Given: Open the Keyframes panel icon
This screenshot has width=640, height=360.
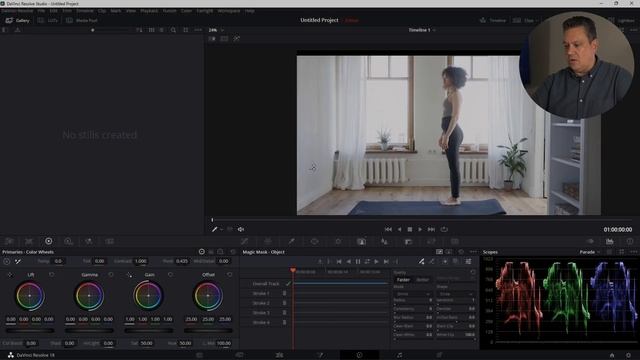Looking at the screenshot, I should tap(590, 241).
